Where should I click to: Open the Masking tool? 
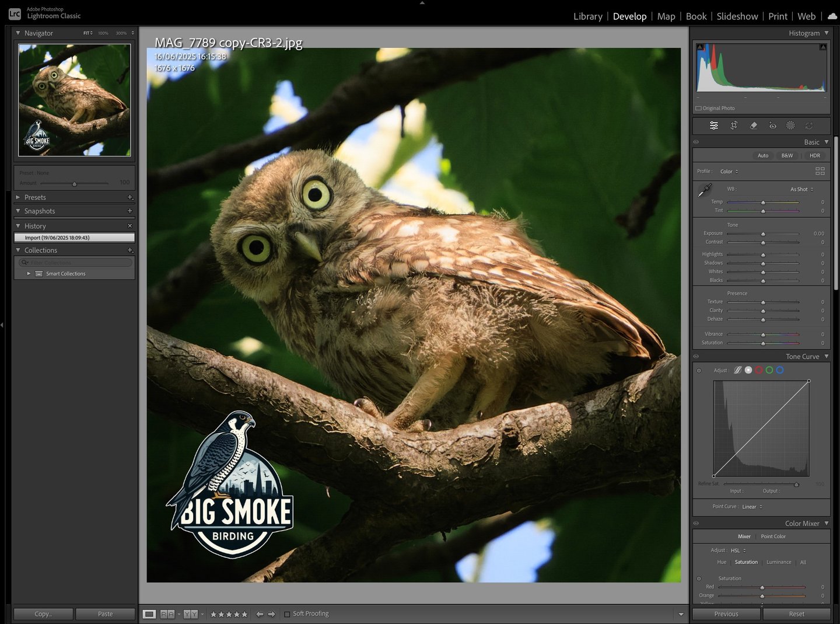(x=790, y=126)
